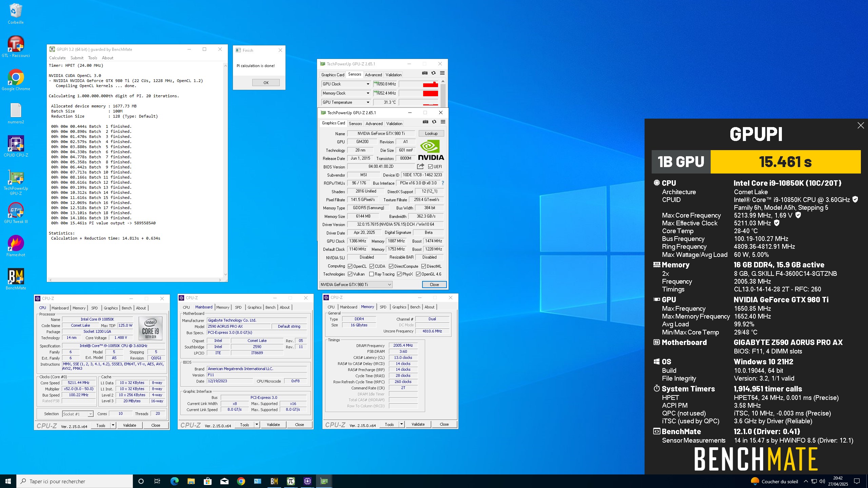Open the Corbeille recycle bin desktop icon
868x488 pixels.
click(16, 14)
